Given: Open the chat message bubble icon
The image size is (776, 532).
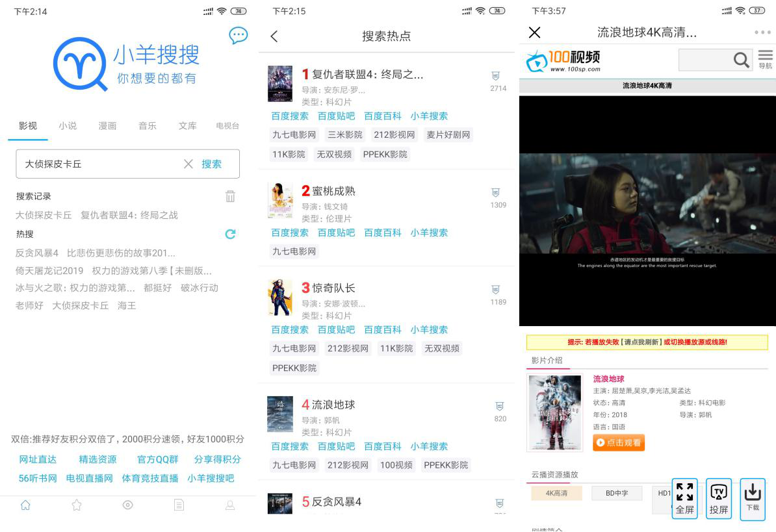Looking at the screenshot, I should point(238,36).
